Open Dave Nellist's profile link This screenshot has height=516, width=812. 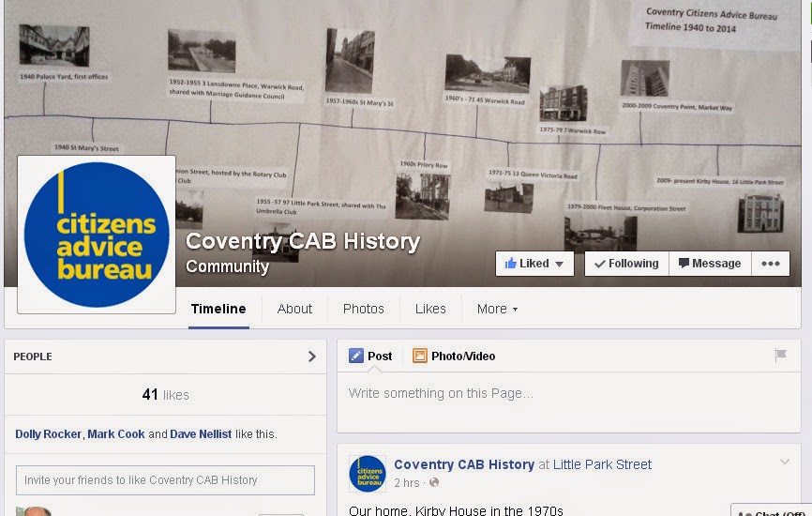click(201, 434)
